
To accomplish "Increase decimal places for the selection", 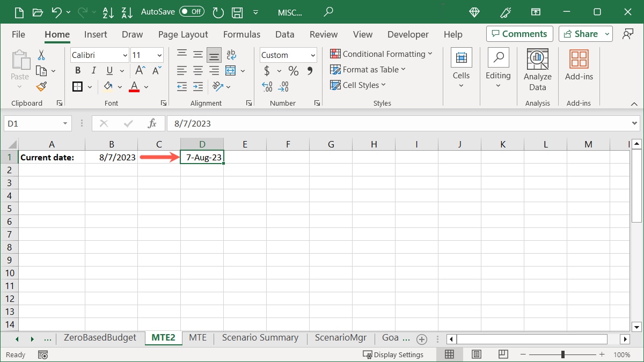I will tap(267, 86).
